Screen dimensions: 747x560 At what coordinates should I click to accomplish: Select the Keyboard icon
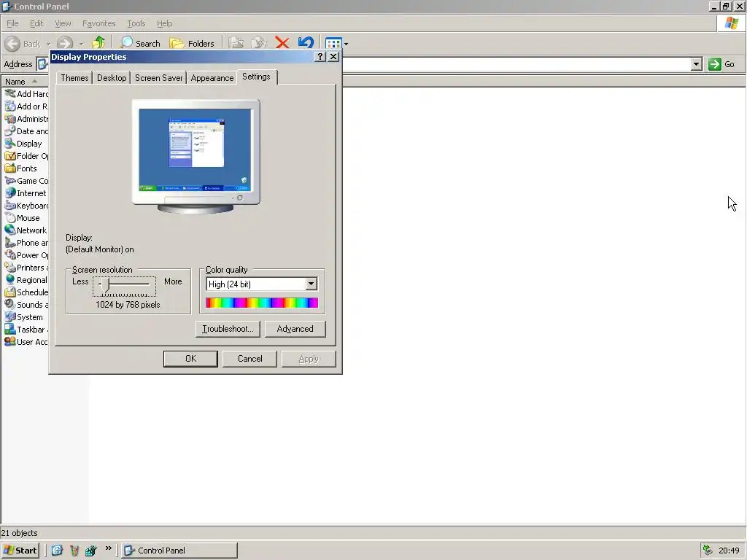point(10,205)
